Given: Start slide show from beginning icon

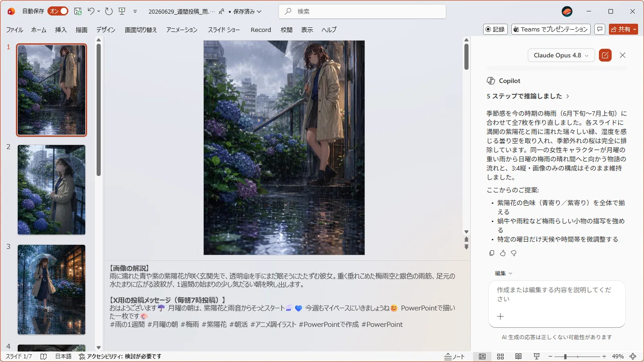Looking at the screenshot, I should [122, 11].
